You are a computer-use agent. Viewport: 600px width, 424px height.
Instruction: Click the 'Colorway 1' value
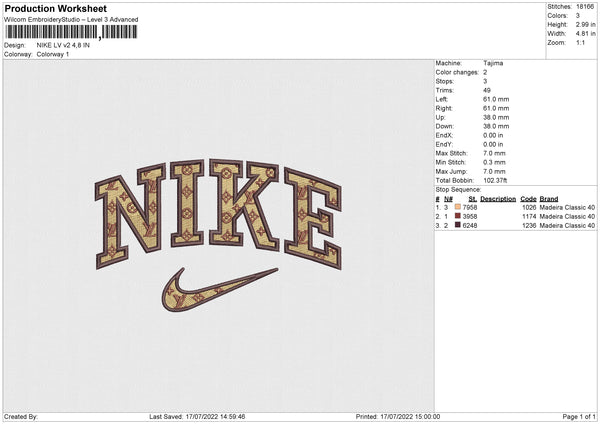click(53, 54)
